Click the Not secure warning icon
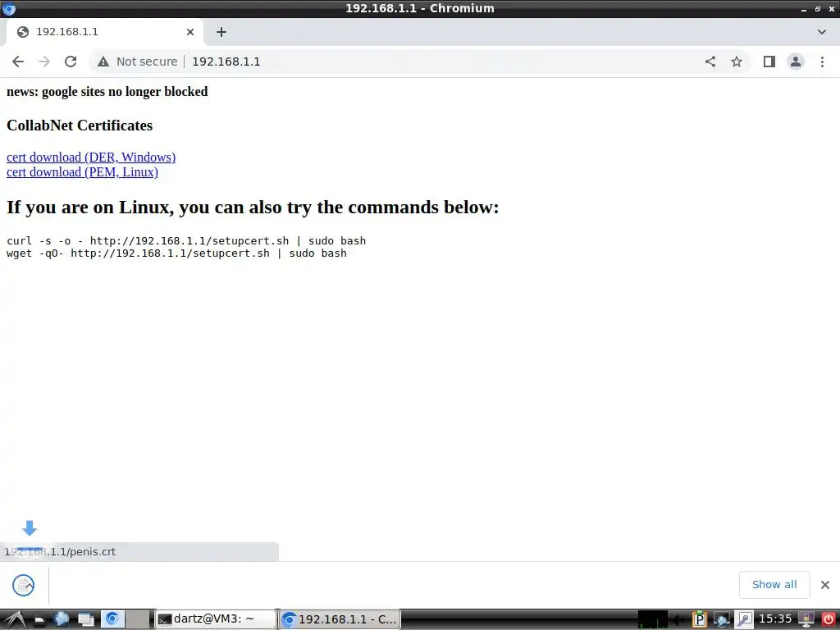The image size is (840, 630). (x=103, y=62)
